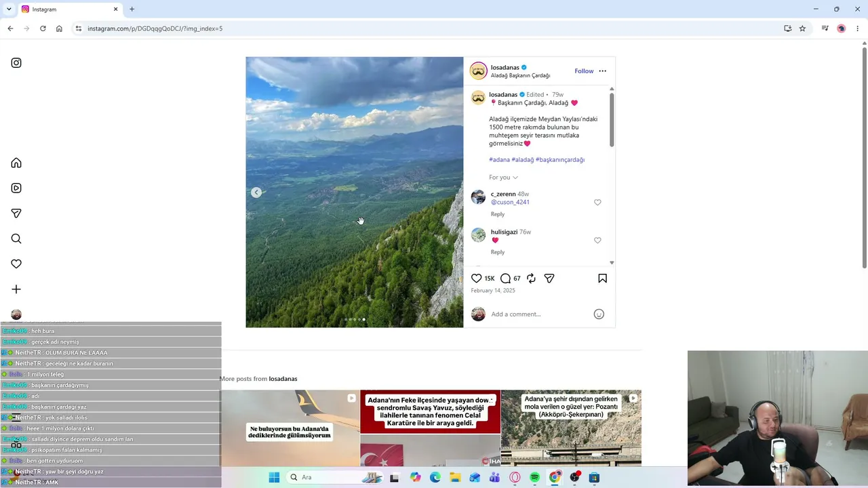Reload the Instagram page
868x488 pixels.
[43, 28]
